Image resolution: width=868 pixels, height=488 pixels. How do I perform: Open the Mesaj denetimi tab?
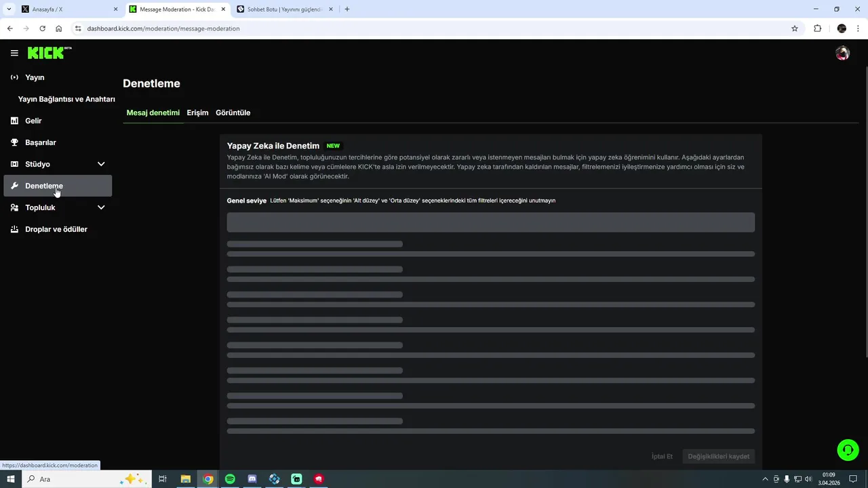(153, 113)
